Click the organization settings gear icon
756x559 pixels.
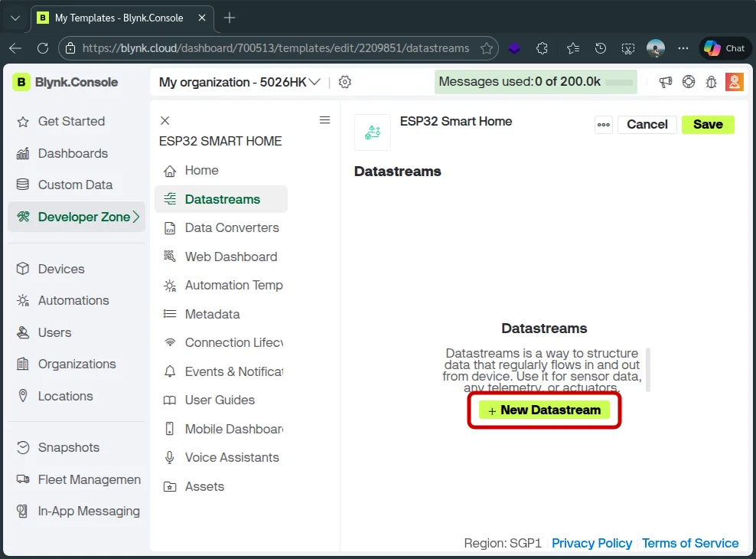pyautogui.click(x=345, y=82)
